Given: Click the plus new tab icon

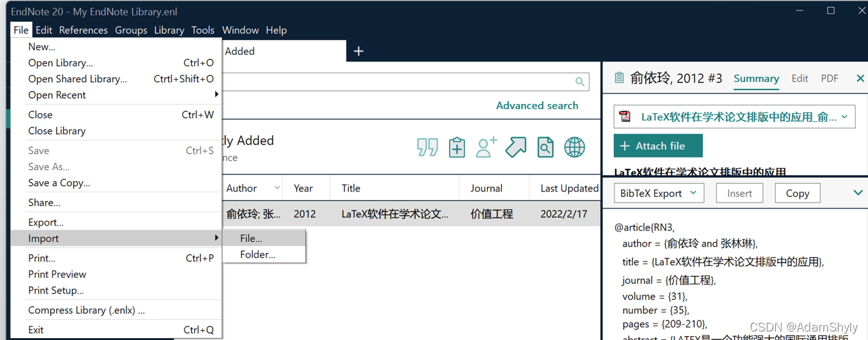Looking at the screenshot, I should click(x=358, y=51).
